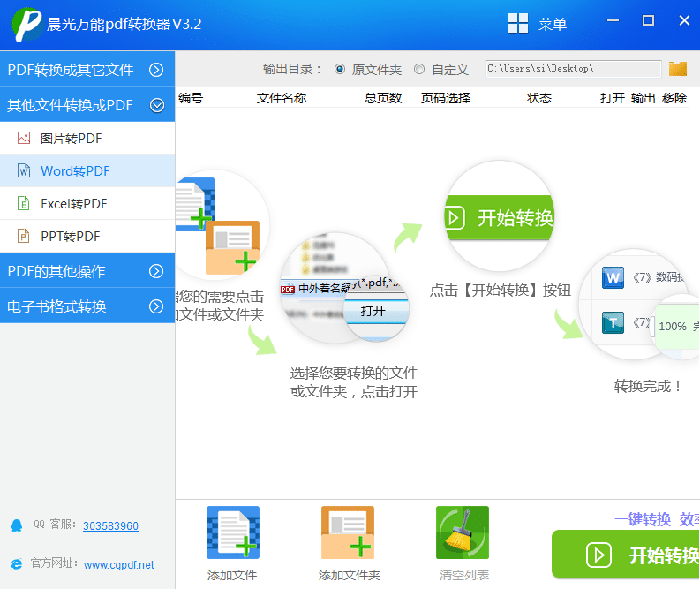
Task: Click the app logo P icon
Action: (x=26, y=25)
